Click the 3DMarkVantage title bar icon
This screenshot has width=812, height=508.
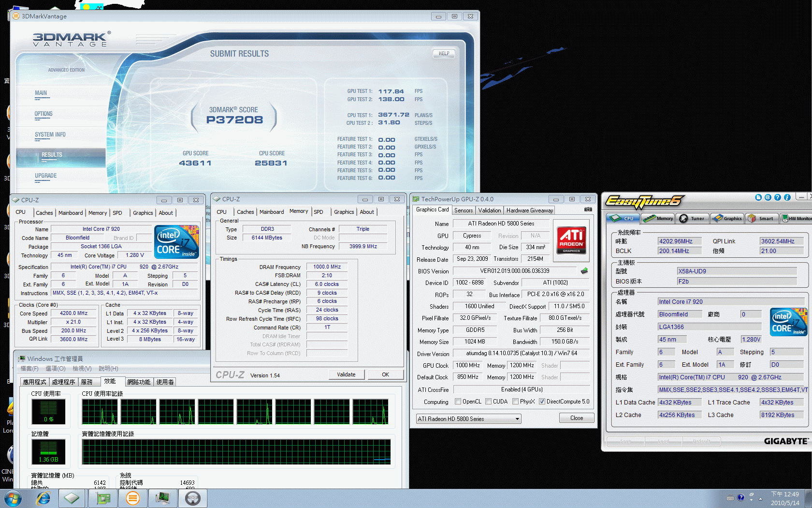coord(16,16)
